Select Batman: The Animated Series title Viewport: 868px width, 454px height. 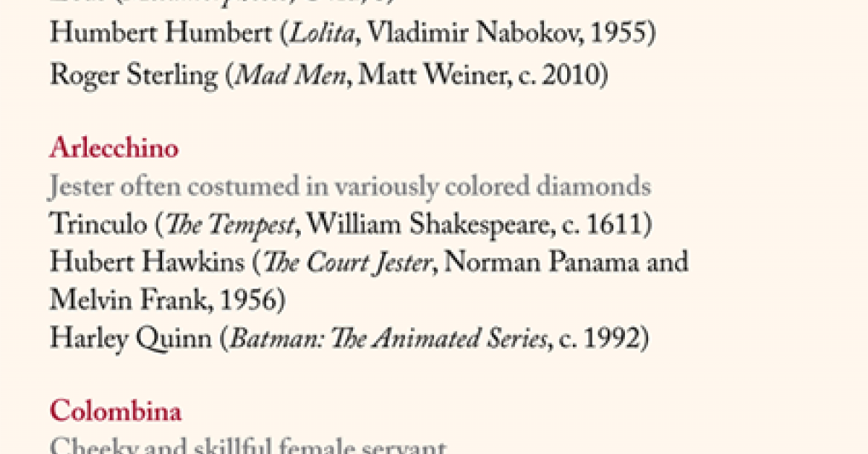tap(388, 338)
